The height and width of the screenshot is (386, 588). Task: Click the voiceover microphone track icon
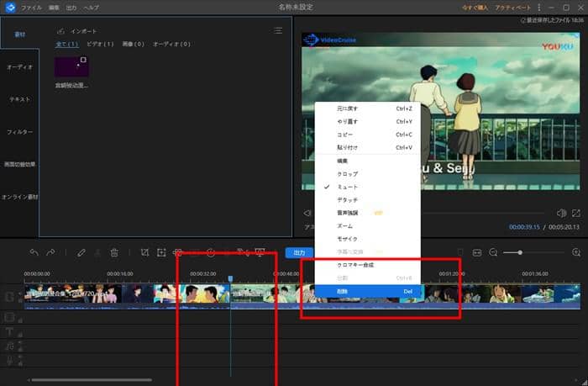click(x=9, y=361)
